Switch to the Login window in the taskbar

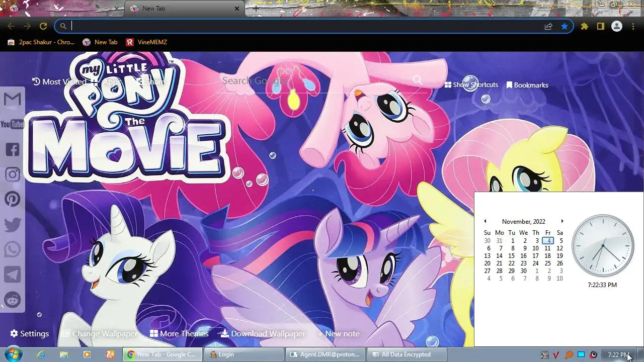click(x=244, y=354)
